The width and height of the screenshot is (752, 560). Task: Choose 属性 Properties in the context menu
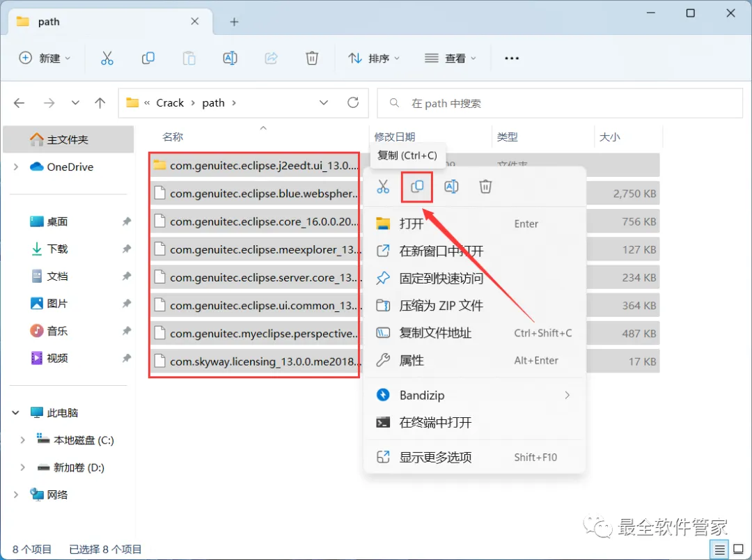(x=475, y=360)
